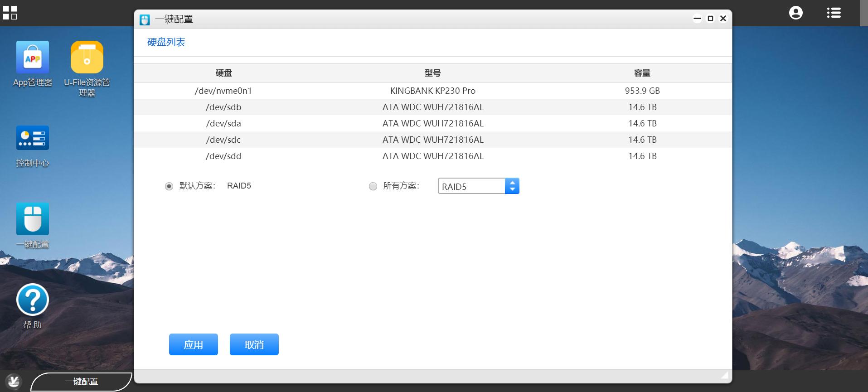Image resolution: width=868 pixels, height=392 pixels.
Task: Click the taskbar logo icon at bottom left
Action: tap(14, 381)
